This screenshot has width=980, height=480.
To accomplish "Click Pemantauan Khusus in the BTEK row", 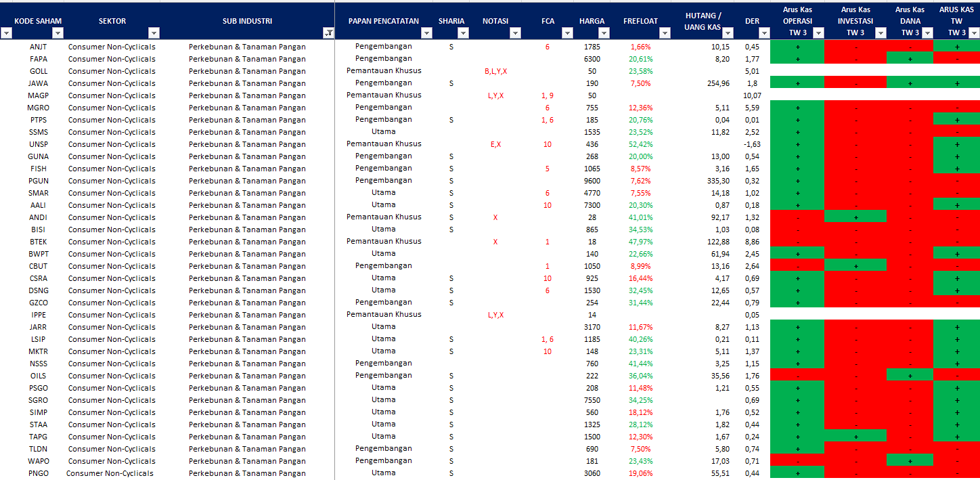I will 384,242.
